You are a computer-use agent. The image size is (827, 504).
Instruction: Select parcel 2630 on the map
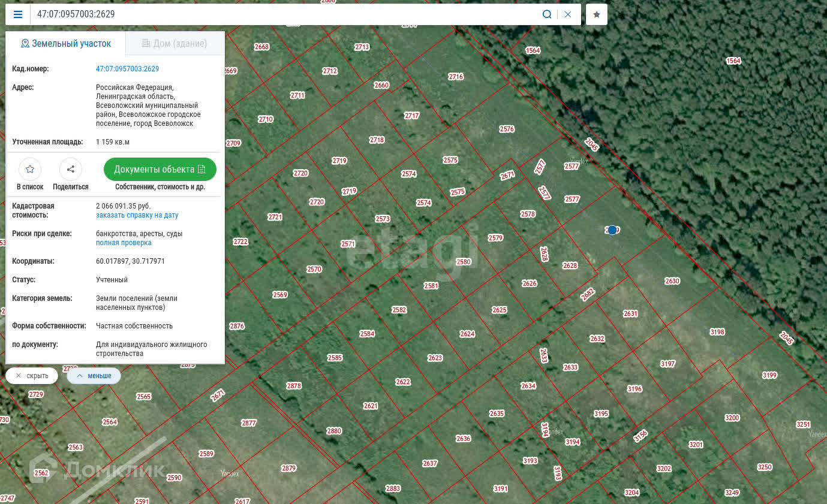click(672, 281)
